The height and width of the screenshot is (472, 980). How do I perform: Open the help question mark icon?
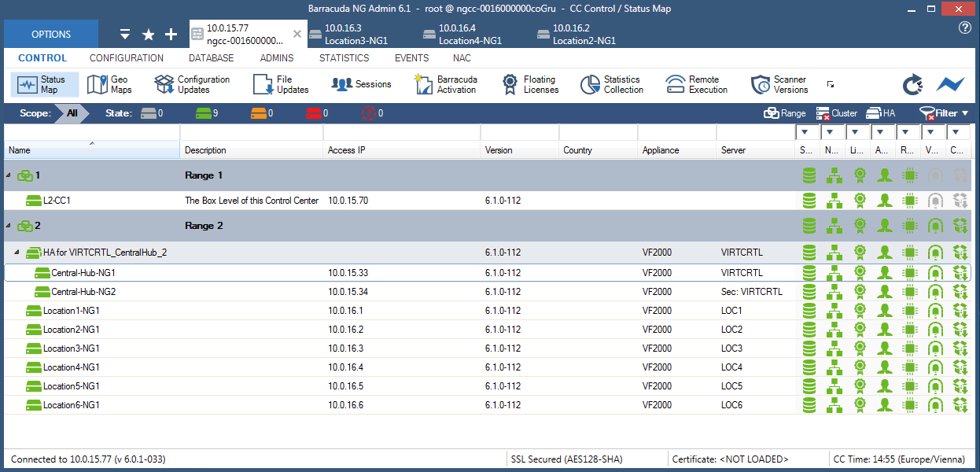pyautogui.click(x=965, y=28)
